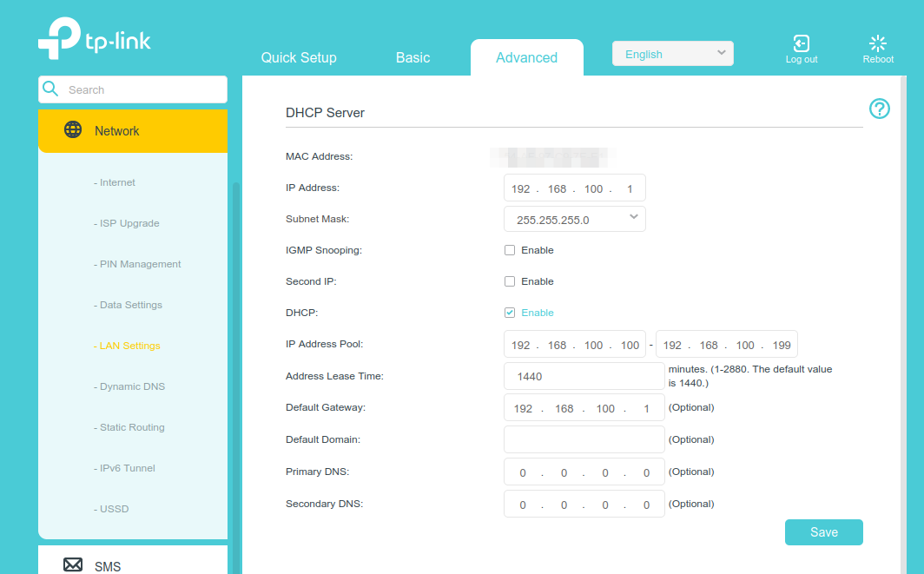Open PIN Management settings

click(x=137, y=264)
